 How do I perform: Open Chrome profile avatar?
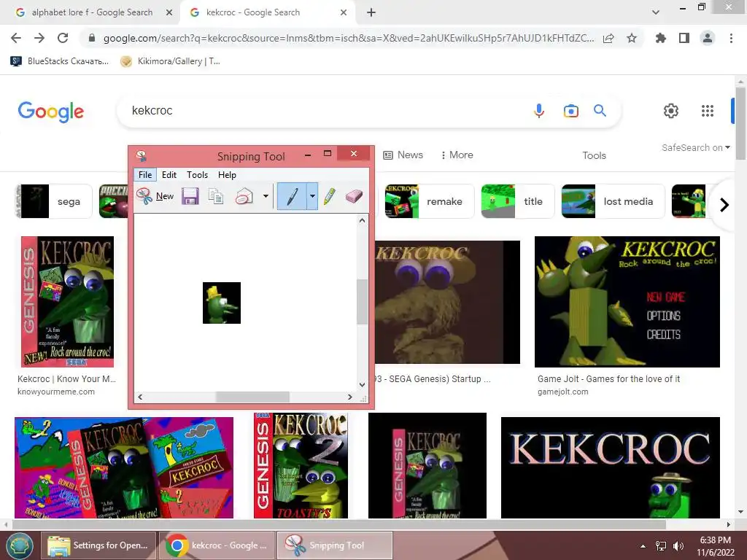[708, 38]
